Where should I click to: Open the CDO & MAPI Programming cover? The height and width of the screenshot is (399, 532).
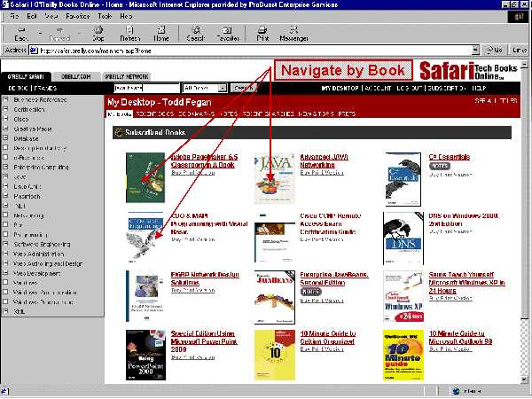(x=145, y=237)
